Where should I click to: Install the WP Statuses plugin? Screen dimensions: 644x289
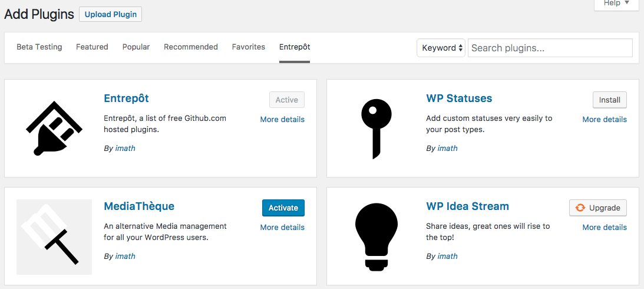[609, 100]
